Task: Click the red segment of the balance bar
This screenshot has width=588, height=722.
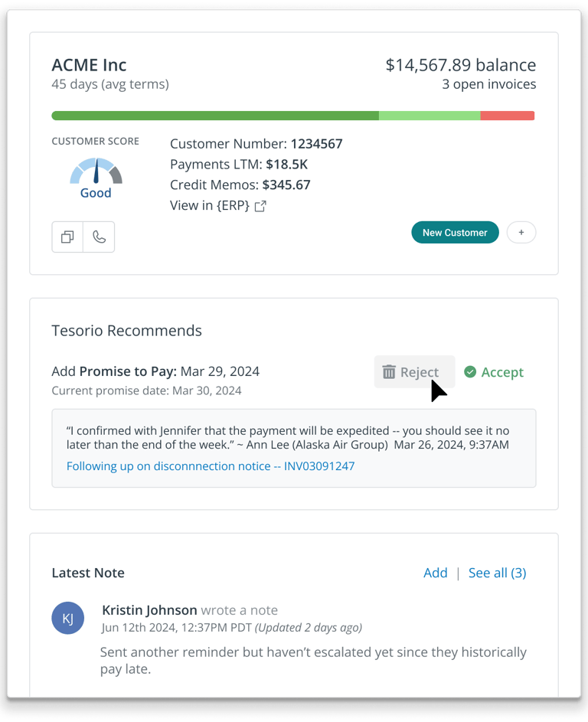Action: click(507, 116)
